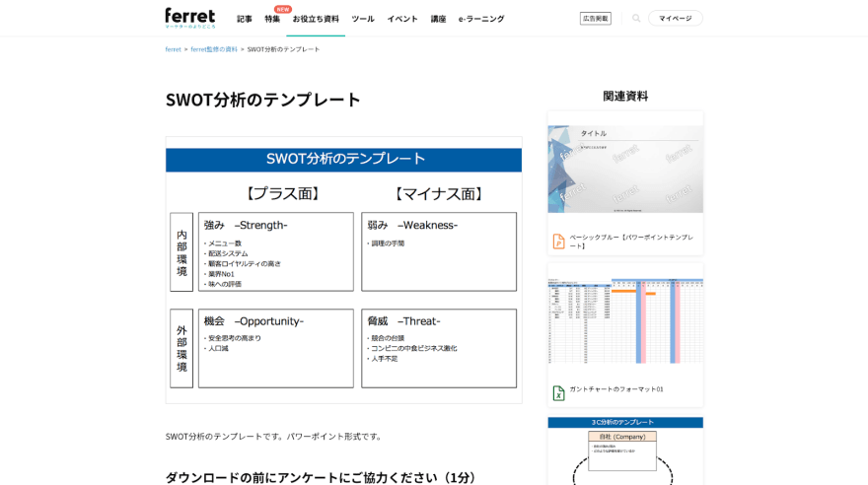Screen dimensions: 868x485
Task: Open ベーシックブルー パワーポイントテンプレート link
Action: point(631,242)
